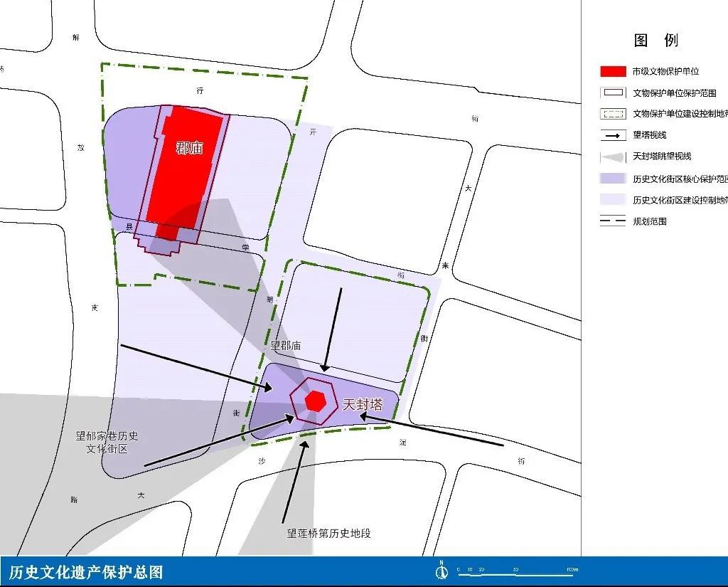
Task: Click the 望郡庙 map label
Action: pos(286,346)
